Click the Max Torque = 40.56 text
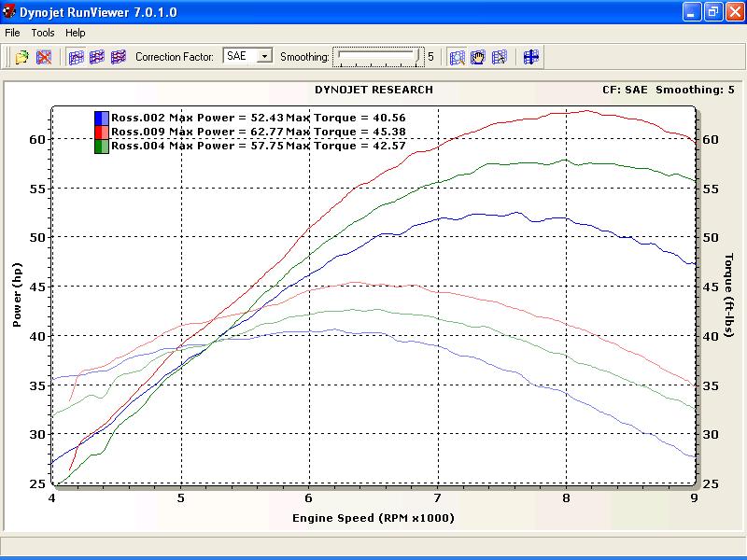747x560 pixels. click(345, 118)
